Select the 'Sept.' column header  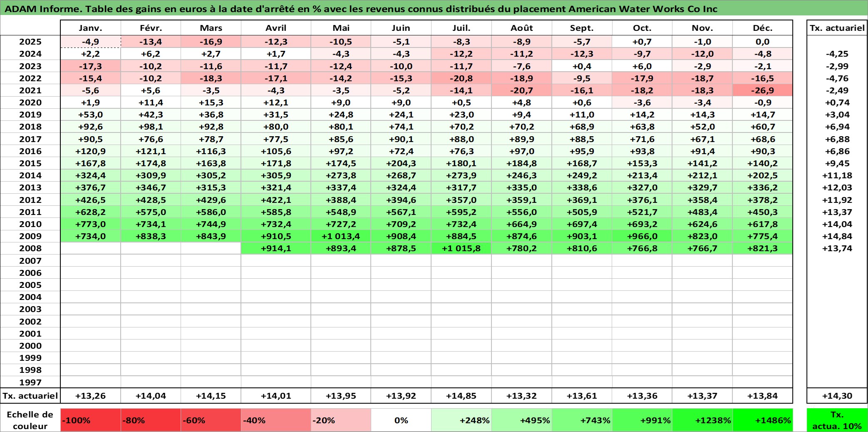582,28
